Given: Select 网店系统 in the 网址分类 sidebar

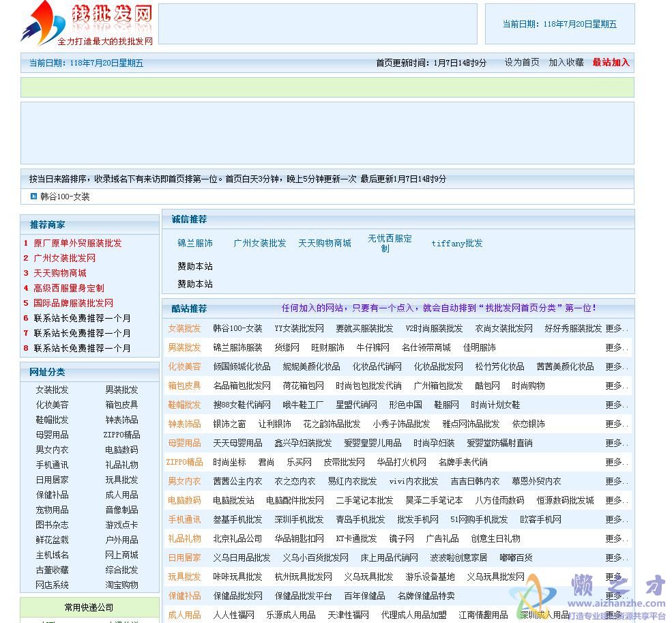Looking at the screenshot, I should (53, 585).
